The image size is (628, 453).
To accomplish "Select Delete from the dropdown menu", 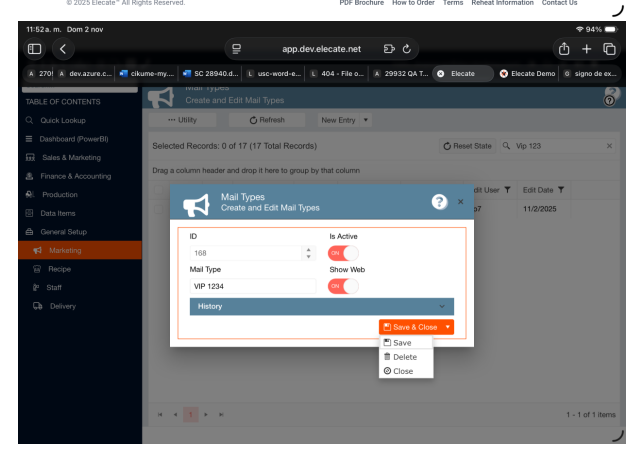I will click(400, 357).
